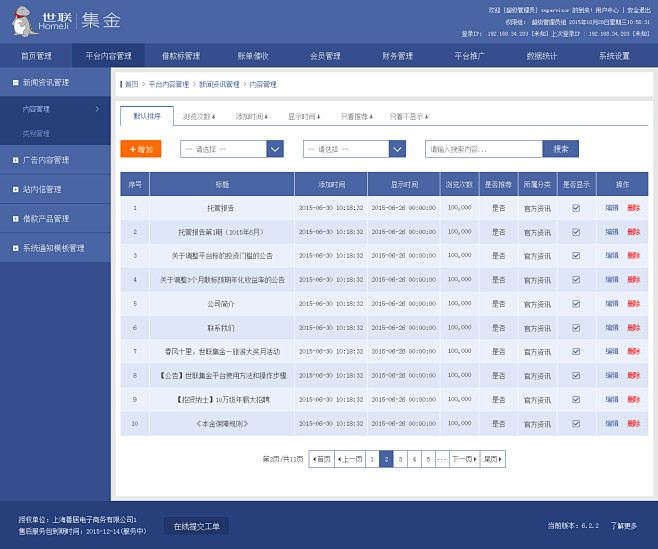
Task: Go to last page 尾页
Action: click(493, 459)
